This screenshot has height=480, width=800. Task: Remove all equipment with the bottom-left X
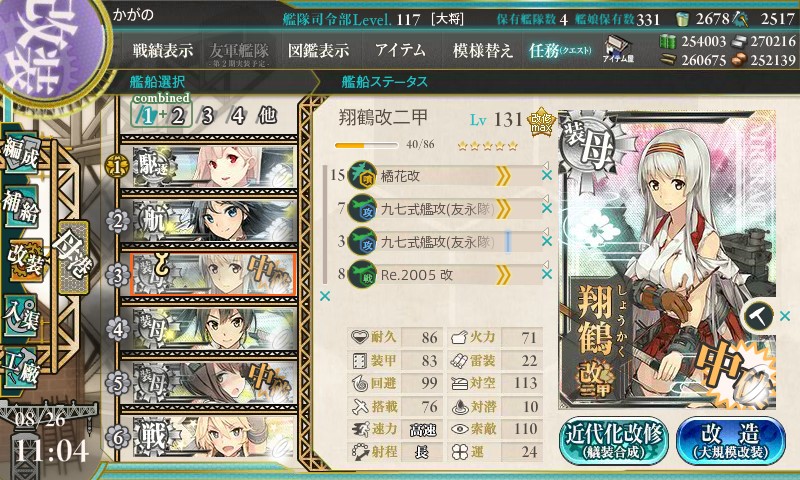click(325, 296)
